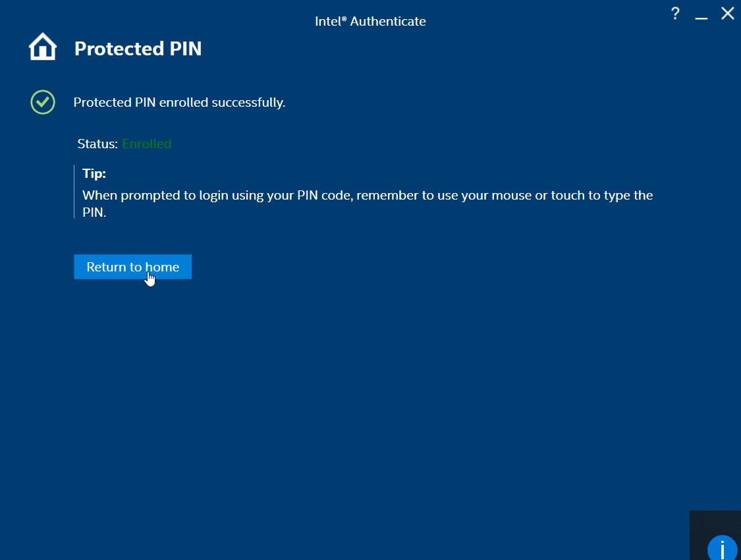Click the Protected PIN heading
This screenshot has width=741, height=560.
pos(138,49)
